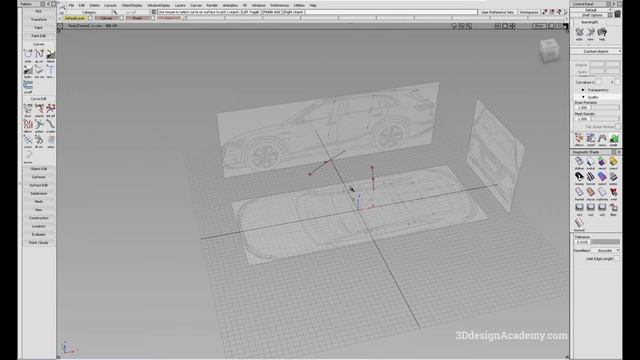Select red-marked icon at end of third shade row
This screenshot has width=640, height=360.
pyautogui.click(x=613, y=192)
